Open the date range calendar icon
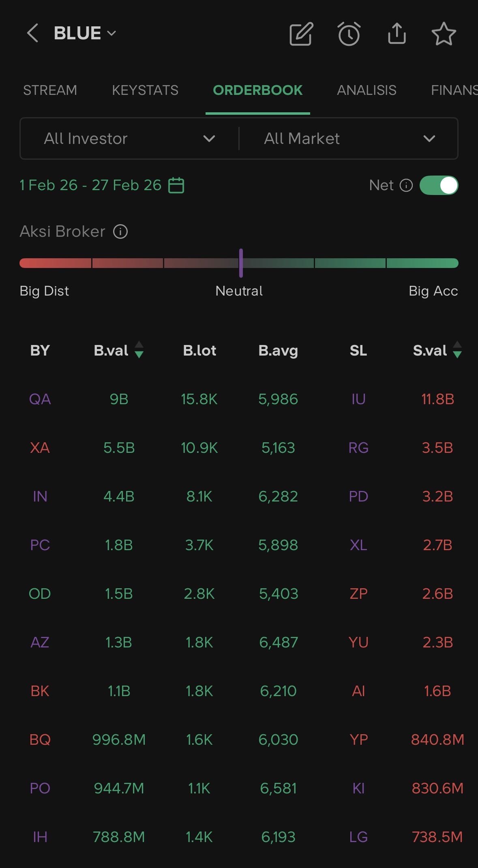This screenshot has height=868, width=478. point(176,185)
